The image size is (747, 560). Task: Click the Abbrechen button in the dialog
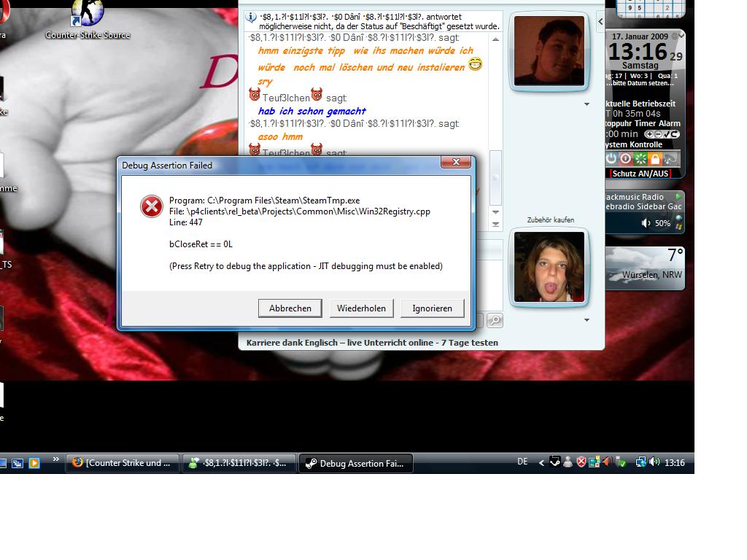click(x=290, y=308)
